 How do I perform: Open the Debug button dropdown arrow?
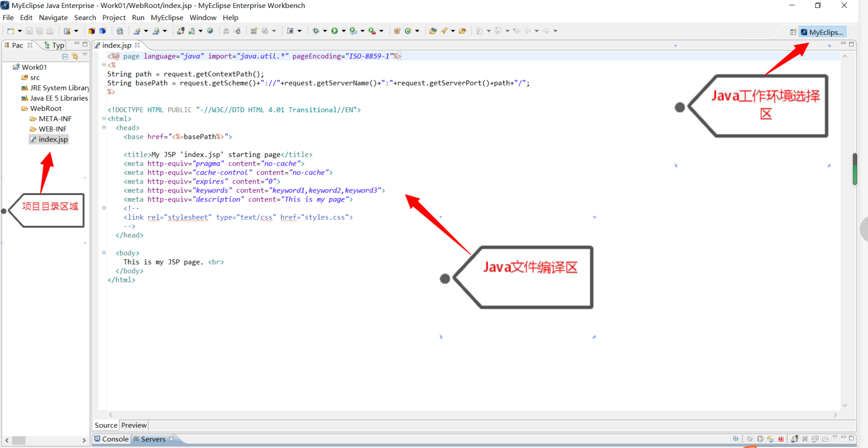point(325,31)
